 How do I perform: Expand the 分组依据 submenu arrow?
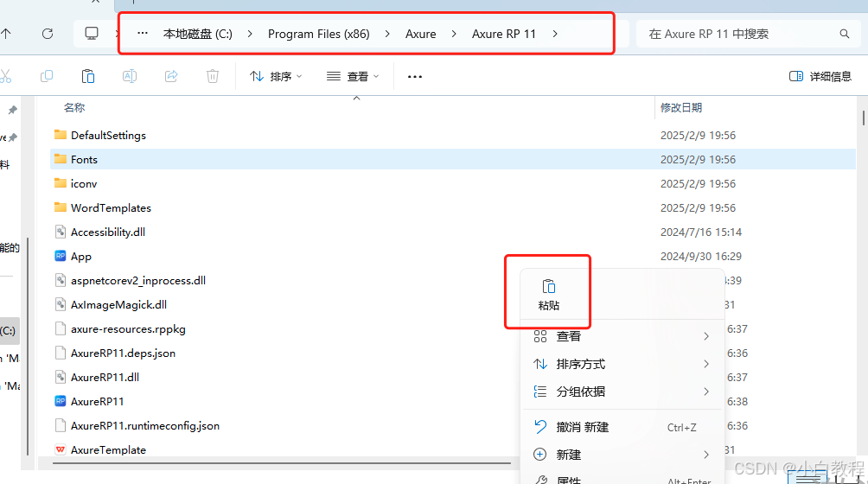(x=706, y=391)
